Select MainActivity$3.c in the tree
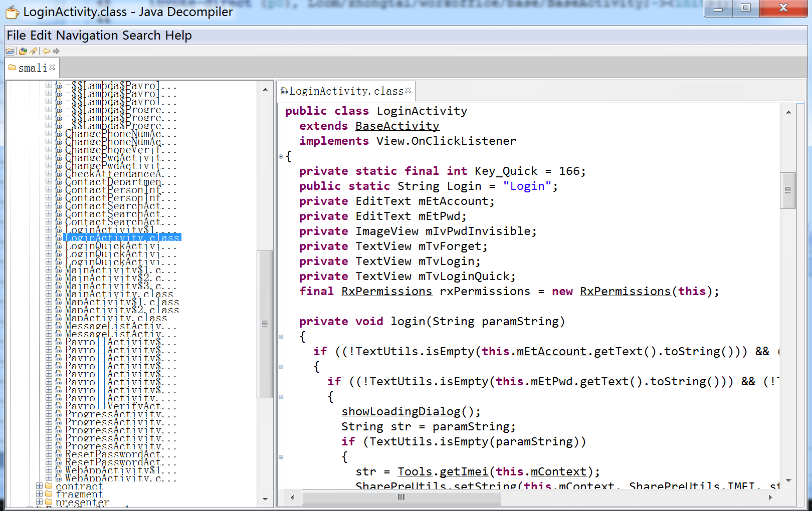 point(120,286)
